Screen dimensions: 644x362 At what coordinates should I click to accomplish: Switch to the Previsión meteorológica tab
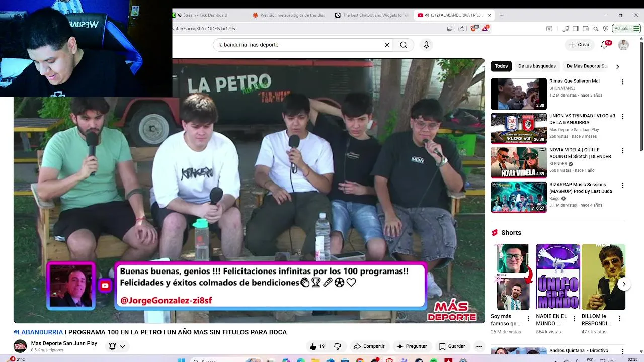290,15
